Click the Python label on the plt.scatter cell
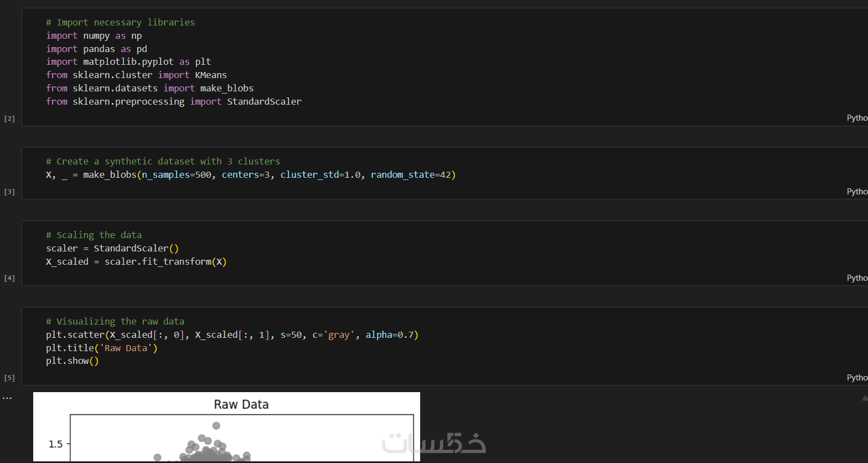The height and width of the screenshot is (463, 868). (857, 377)
